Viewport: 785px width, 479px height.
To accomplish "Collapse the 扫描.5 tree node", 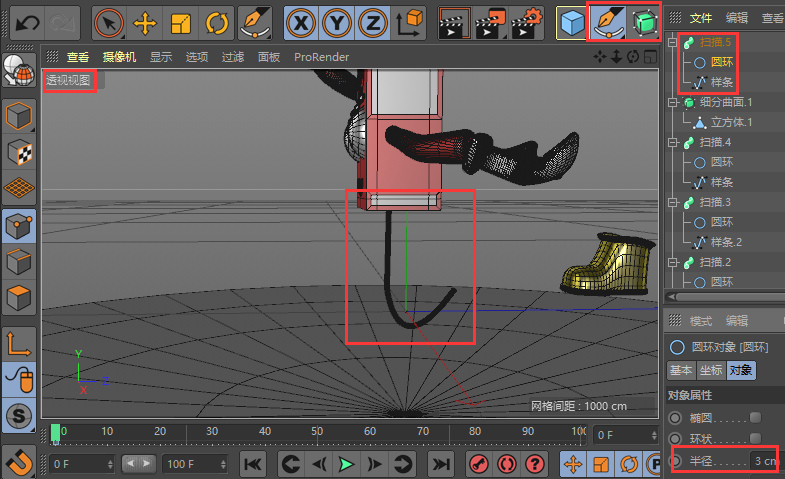I will pos(673,43).
